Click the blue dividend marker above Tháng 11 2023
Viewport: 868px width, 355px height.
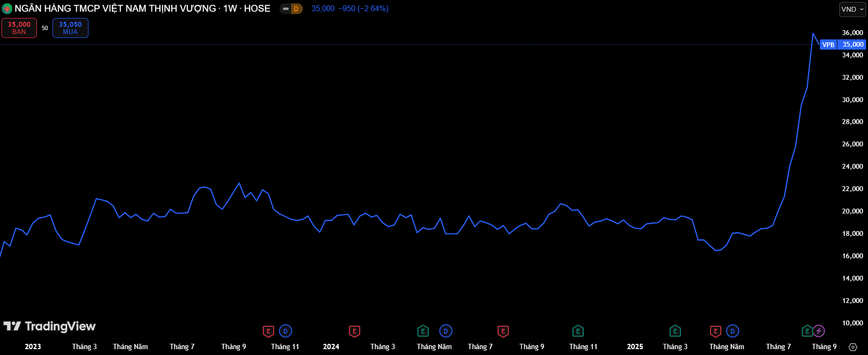(285, 331)
